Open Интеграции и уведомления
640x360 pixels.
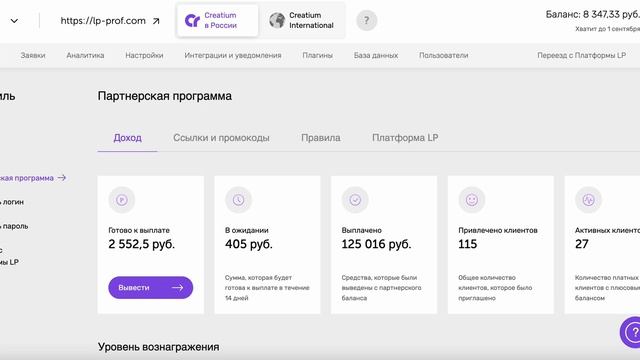coord(233,56)
